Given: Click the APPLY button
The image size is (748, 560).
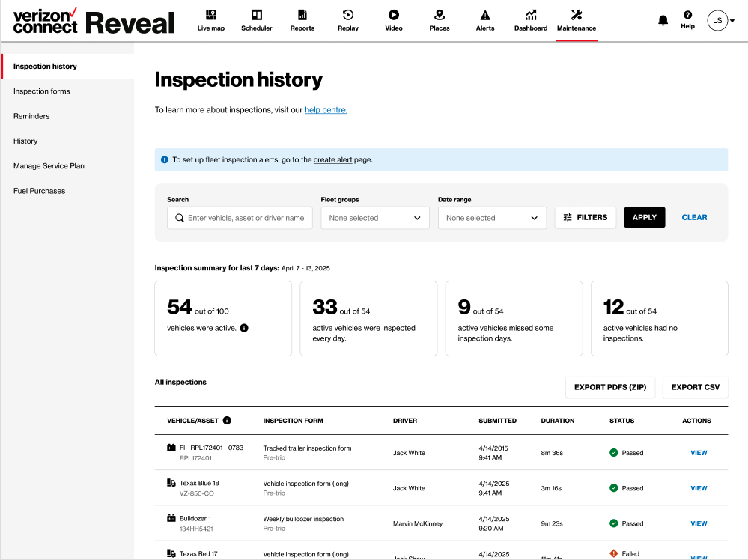Looking at the screenshot, I should coord(645,218).
